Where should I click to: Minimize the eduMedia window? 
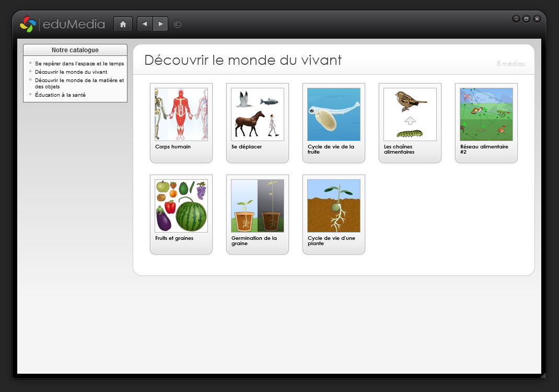coord(516,19)
